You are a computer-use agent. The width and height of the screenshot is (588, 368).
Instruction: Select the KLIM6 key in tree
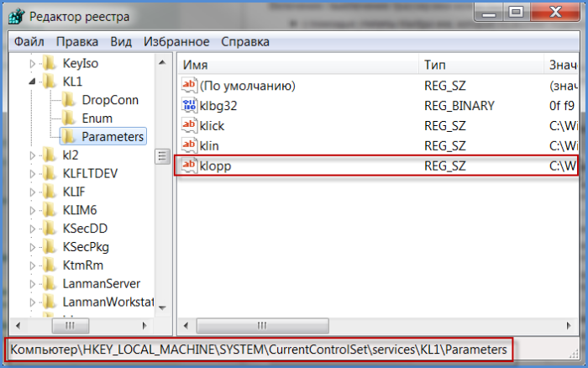(x=81, y=210)
